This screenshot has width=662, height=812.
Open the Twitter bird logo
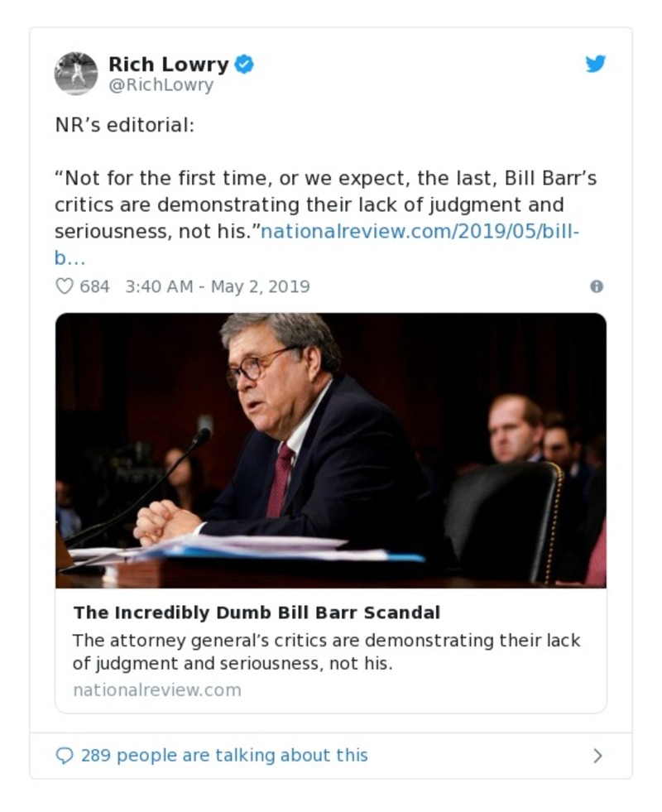tap(596, 64)
